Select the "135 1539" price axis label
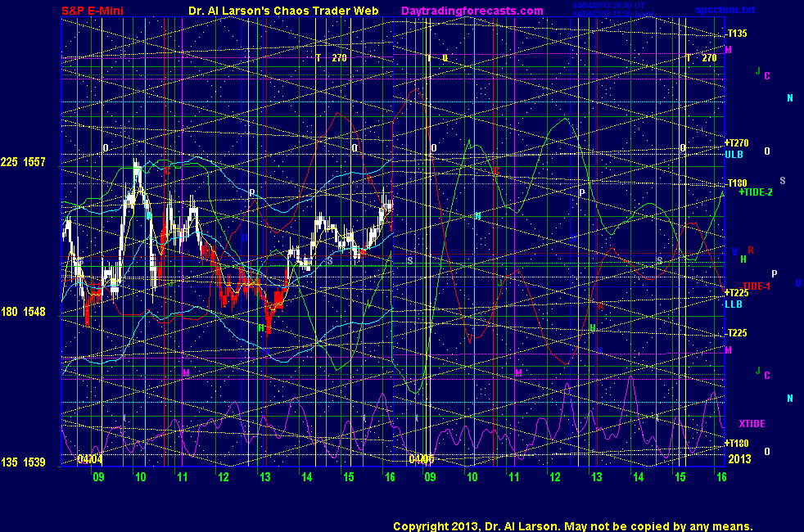This screenshot has height=532, width=804. (x=23, y=462)
